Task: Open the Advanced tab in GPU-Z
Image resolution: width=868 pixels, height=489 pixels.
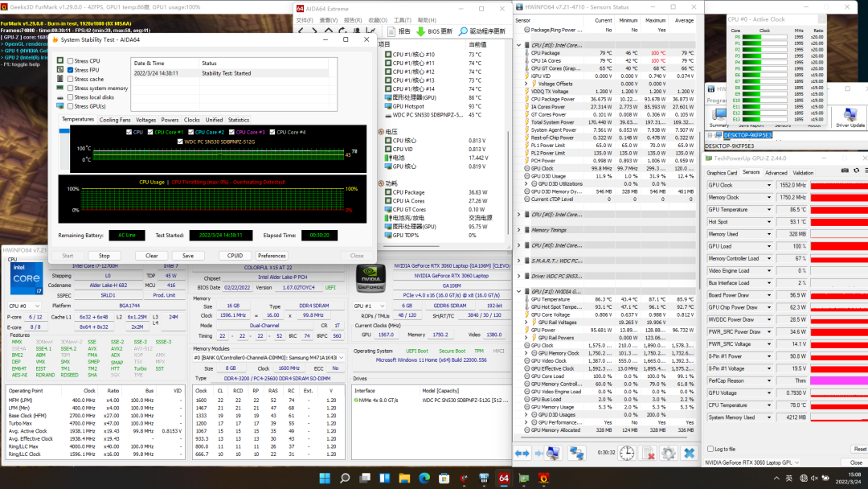Action: (x=776, y=172)
